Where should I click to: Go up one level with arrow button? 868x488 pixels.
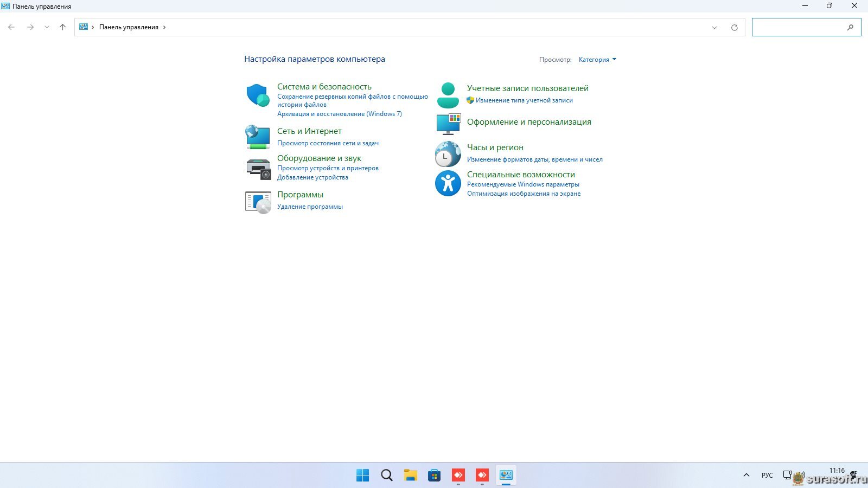pyautogui.click(x=62, y=27)
